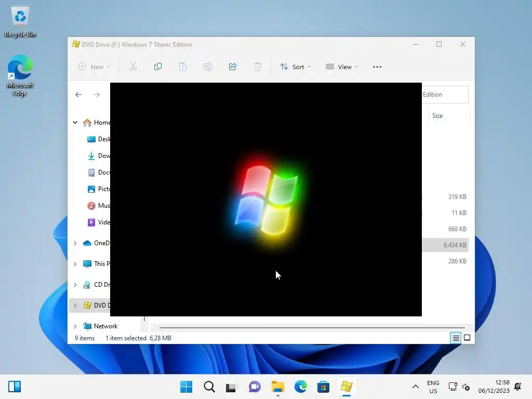
Task: Select the file row sized 668 KB
Action: pyautogui.click(x=445, y=229)
